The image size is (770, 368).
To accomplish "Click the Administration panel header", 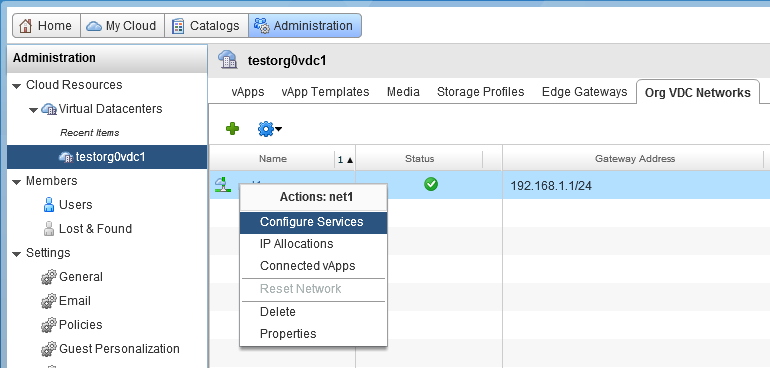I will (107, 58).
